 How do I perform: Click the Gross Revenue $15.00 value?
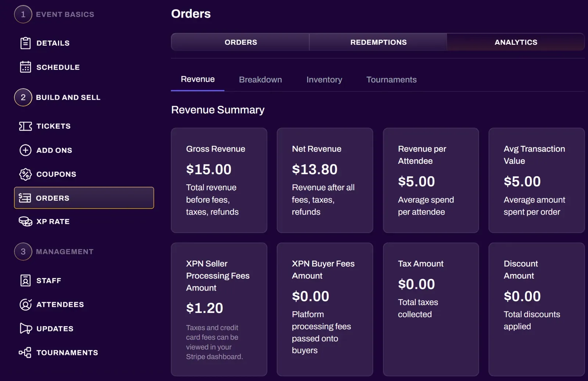point(209,169)
